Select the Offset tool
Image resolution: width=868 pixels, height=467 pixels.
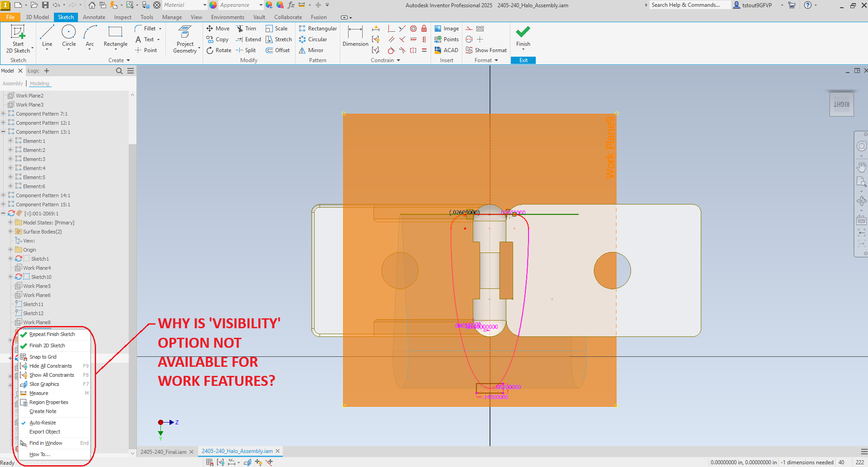click(278, 50)
